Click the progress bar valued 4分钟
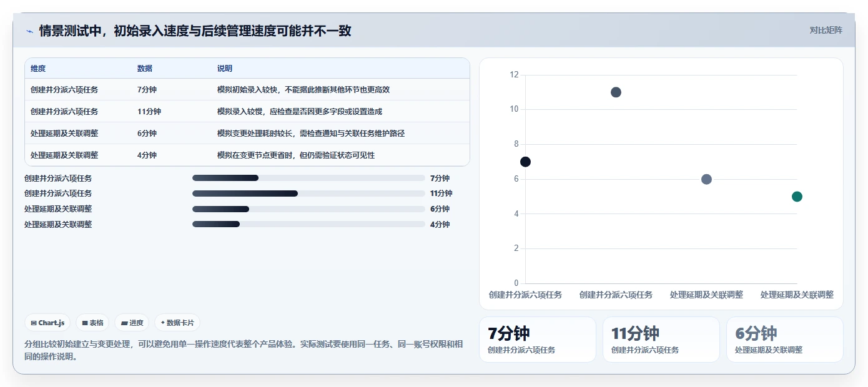Image resolution: width=868 pixels, height=387 pixels. pyautogui.click(x=308, y=224)
